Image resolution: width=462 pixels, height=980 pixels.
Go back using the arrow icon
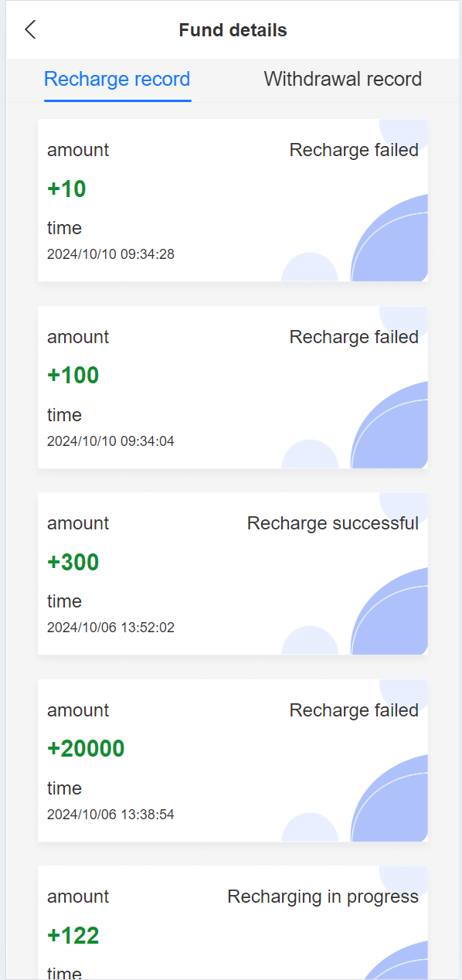point(30,30)
